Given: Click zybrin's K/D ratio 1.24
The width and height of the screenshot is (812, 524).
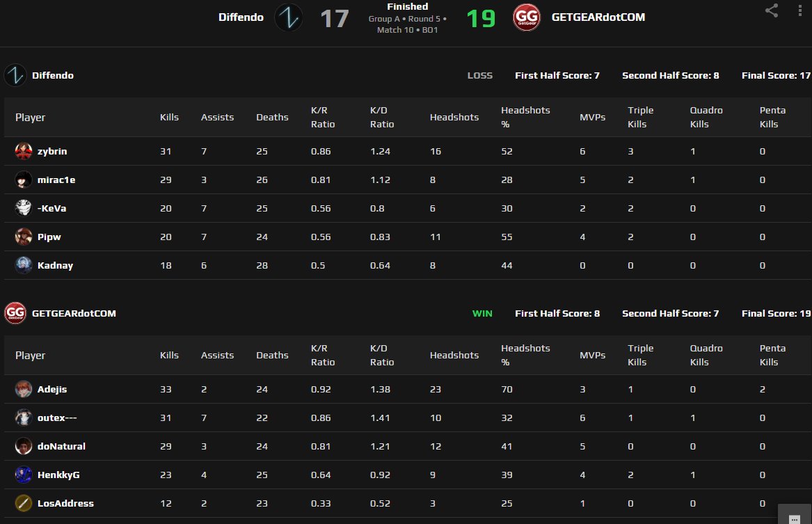Looking at the screenshot, I should 380,151.
